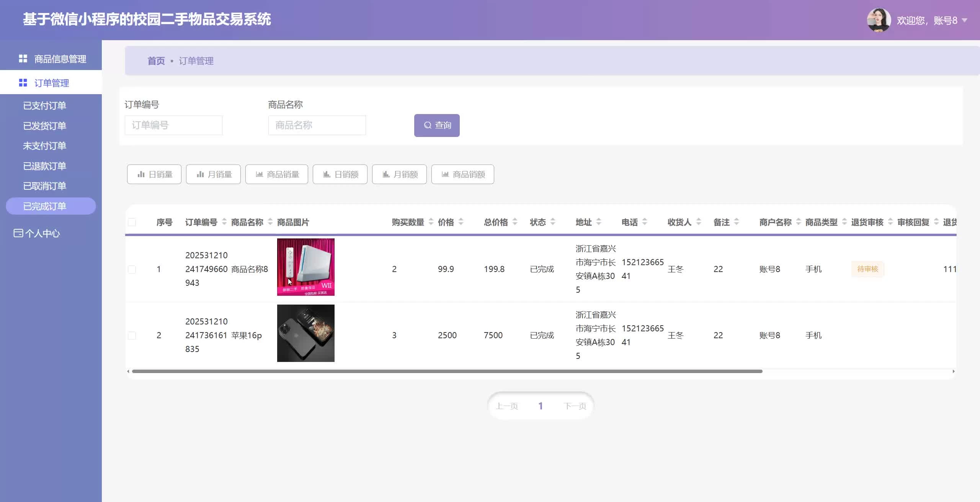Open the 商品销量 chart button
This screenshot has width=980, height=502.
[x=277, y=174]
